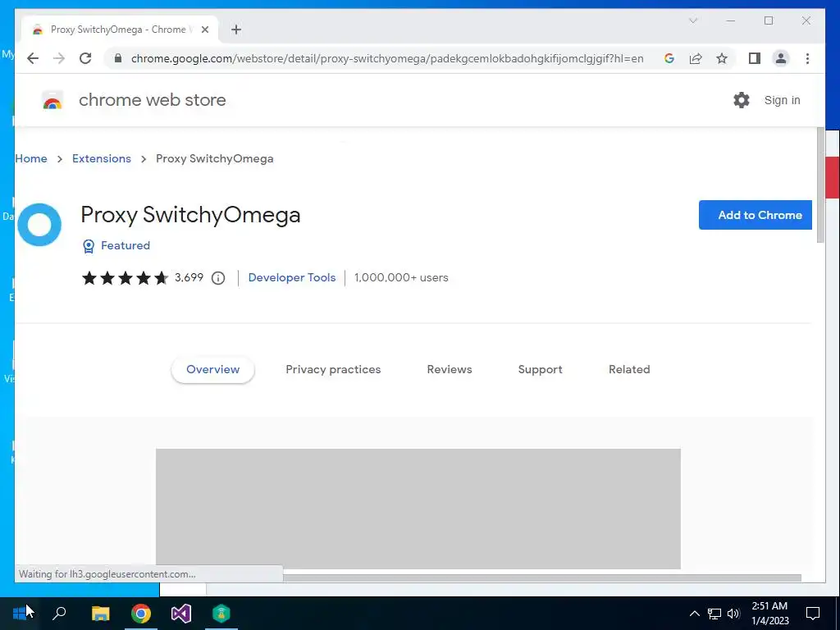Open the notification center
840x630 pixels.
pos(813,614)
